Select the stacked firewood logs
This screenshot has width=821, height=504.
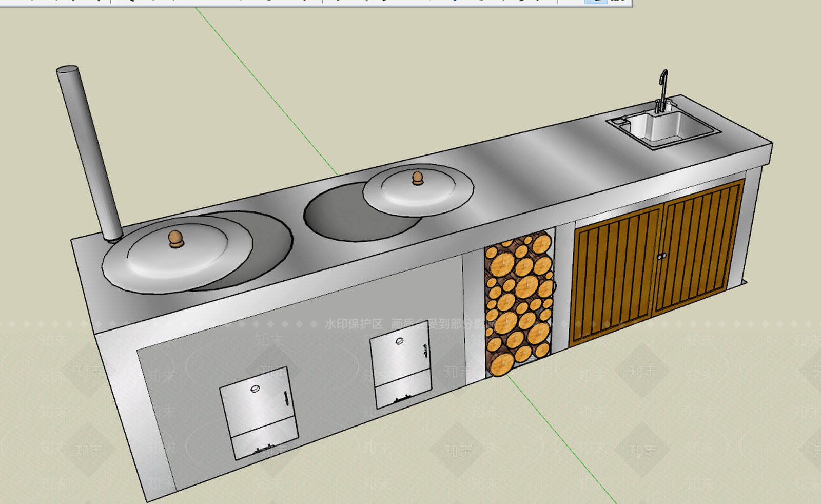(519, 303)
